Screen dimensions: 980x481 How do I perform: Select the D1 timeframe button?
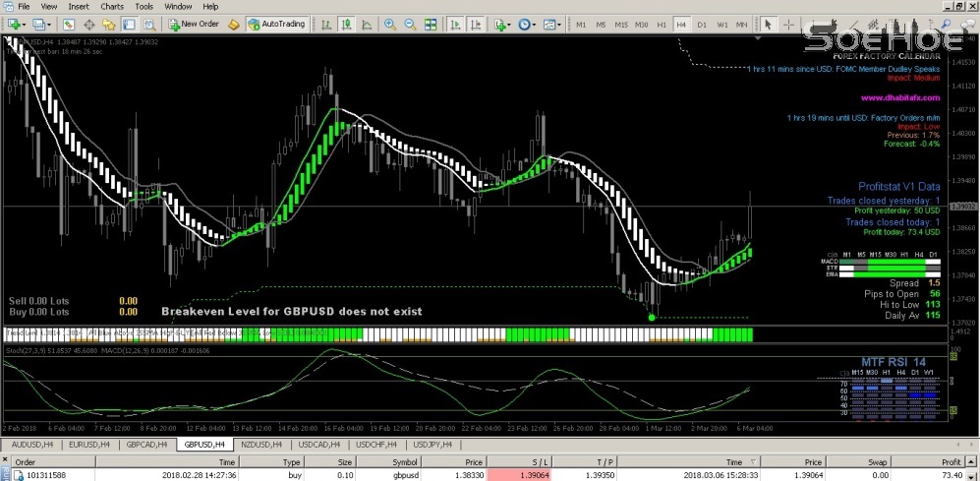(x=701, y=24)
